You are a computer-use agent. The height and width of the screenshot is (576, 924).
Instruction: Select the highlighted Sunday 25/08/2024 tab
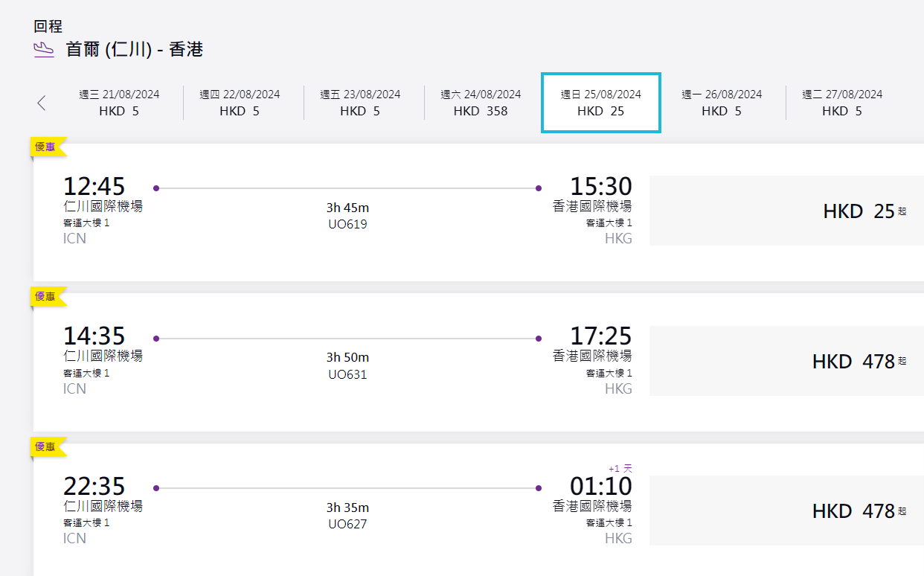(x=600, y=103)
